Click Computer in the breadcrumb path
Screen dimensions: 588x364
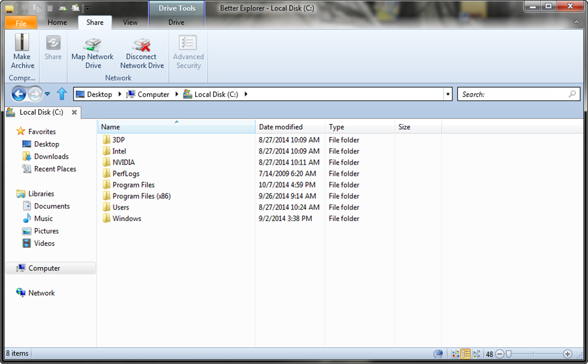click(153, 95)
